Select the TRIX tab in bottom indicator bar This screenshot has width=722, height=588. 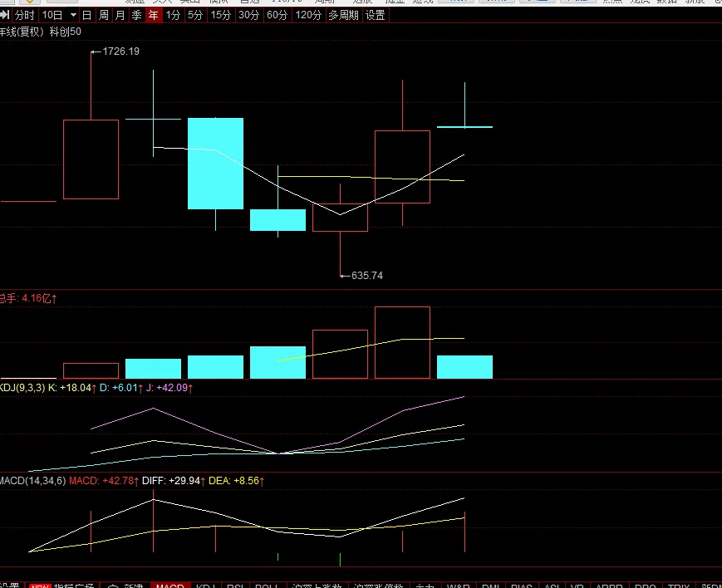[x=679, y=586]
